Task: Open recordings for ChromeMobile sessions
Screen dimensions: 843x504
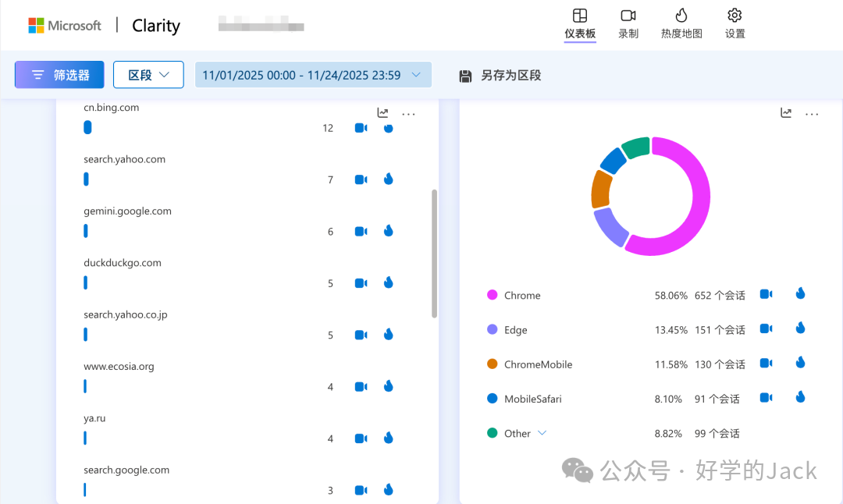Action: point(767,364)
